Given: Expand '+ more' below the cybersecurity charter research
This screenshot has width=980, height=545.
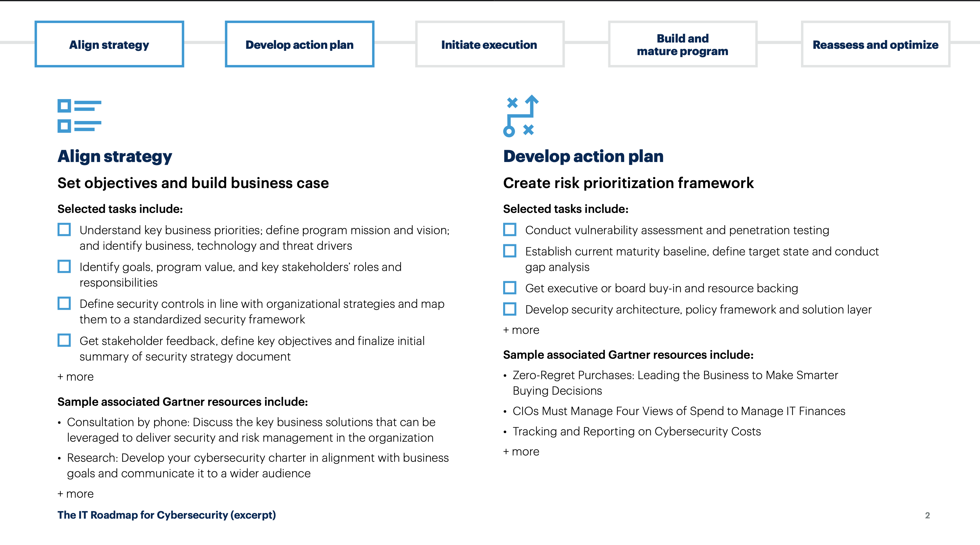Looking at the screenshot, I should (75, 493).
